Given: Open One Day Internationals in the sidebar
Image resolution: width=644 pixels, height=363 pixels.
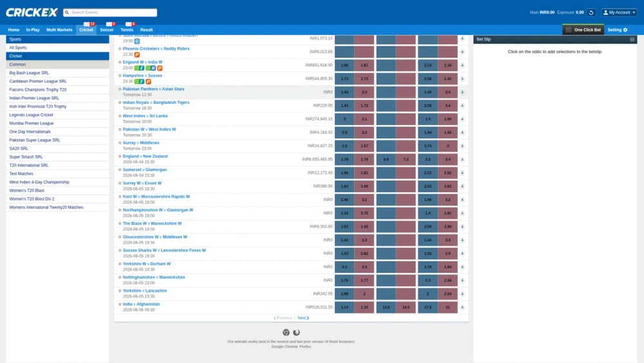Looking at the screenshot, I should point(57,132).
